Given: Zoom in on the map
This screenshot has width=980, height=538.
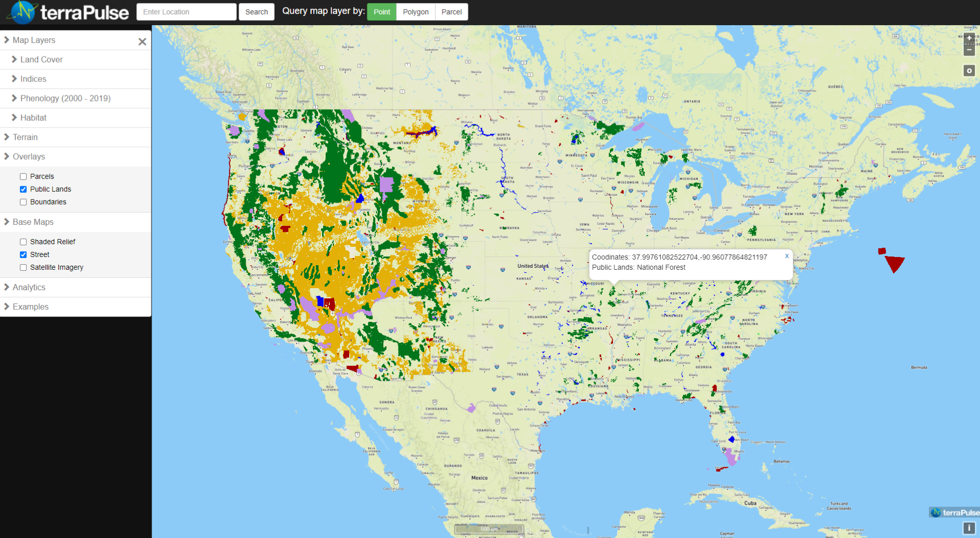Looking at the screenshot, I should (x=969, y=38).
